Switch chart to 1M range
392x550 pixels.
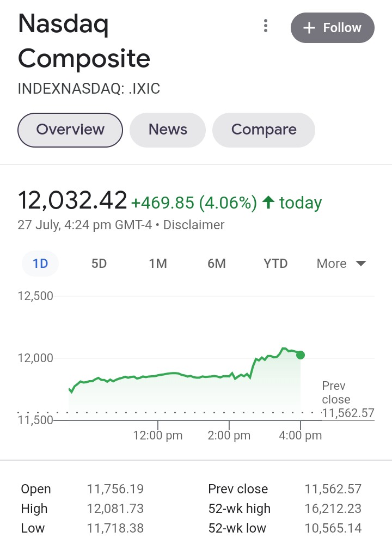click(158, 264)
